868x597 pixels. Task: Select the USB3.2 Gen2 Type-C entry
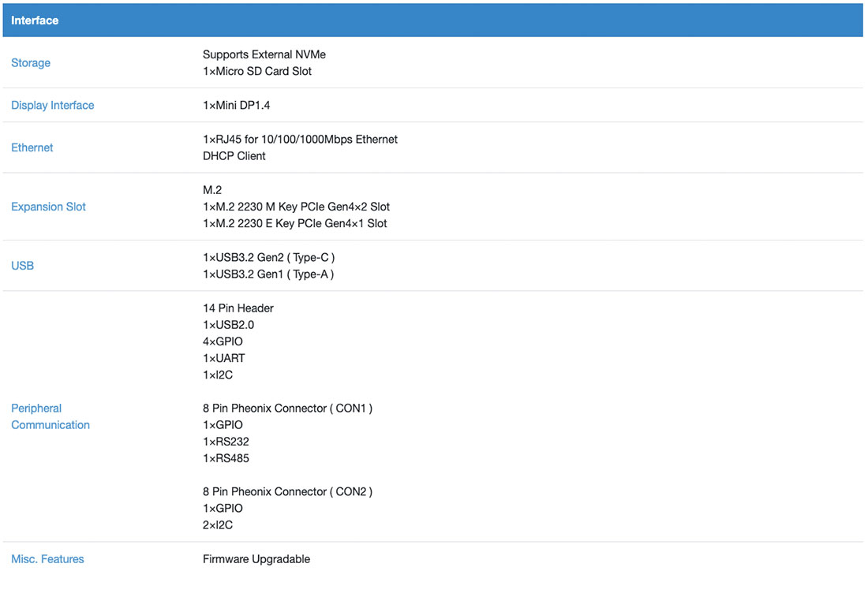[268, 257]
